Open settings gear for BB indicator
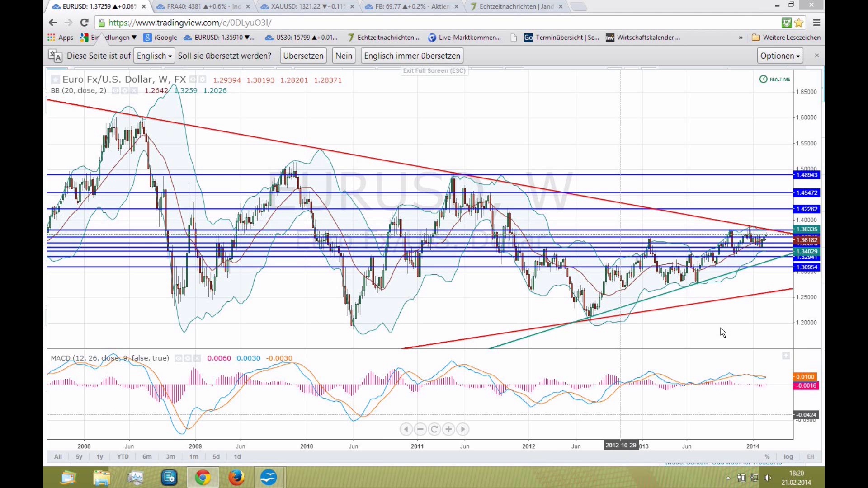The width and height of the screenshot is (868, 488). (124, 91)
